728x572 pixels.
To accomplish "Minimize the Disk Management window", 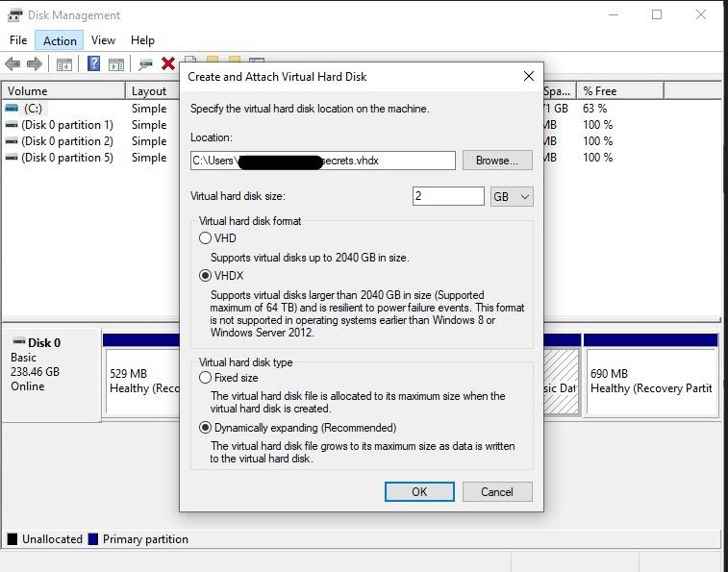I will tap(614, 14).
